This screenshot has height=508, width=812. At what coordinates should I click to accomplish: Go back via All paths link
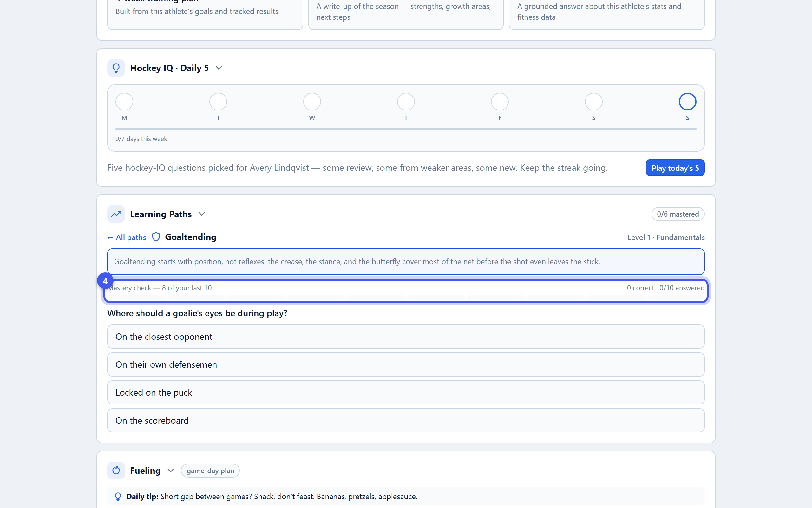click(x=127, y=237)
